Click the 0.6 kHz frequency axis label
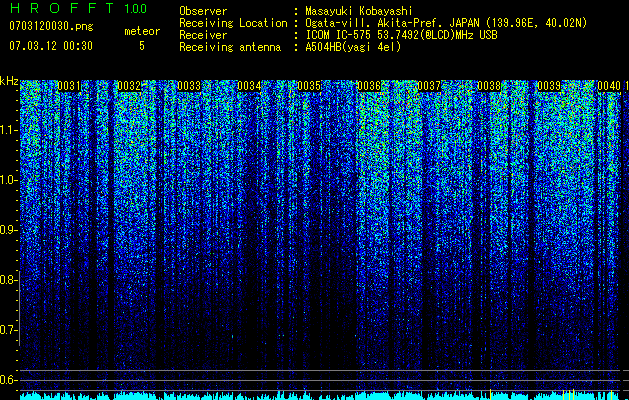The image size is (629, 400). coord(7,380)
